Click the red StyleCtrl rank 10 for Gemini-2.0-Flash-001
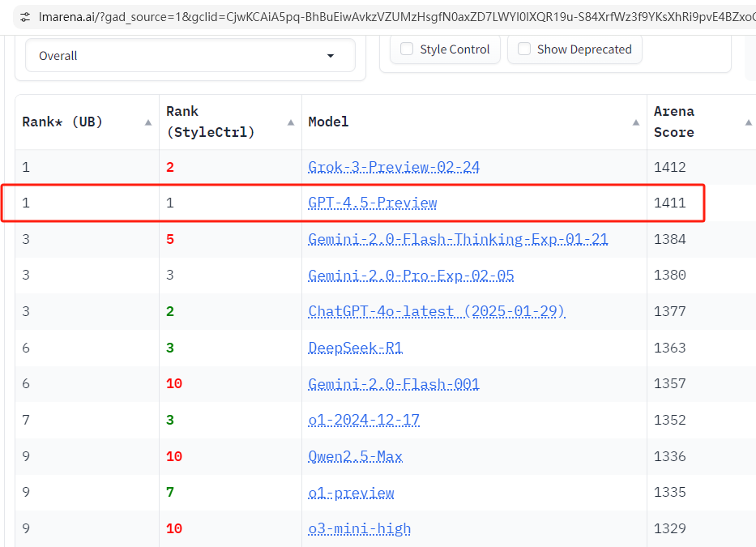Screen dimensions: 756x547 pyautogui.click(x=174, y=383)
